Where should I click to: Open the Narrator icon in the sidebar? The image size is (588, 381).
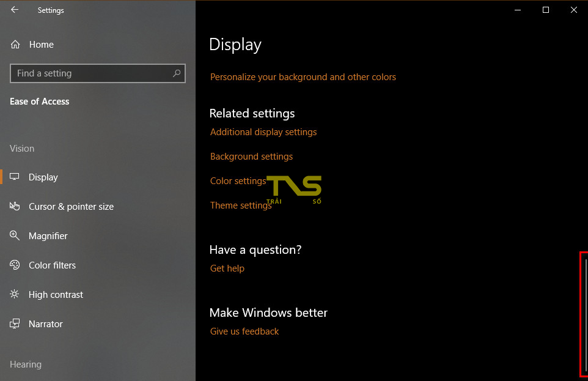point(15,324)
